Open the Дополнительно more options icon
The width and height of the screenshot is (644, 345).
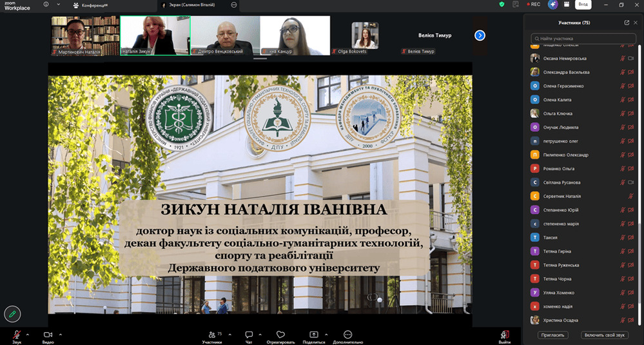point(348,335)
